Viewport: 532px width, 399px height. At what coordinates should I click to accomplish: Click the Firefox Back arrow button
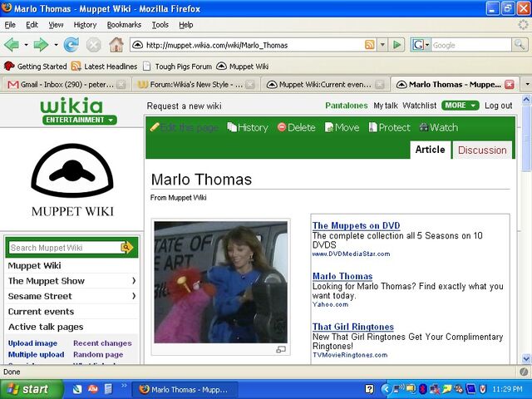[x=12, y=45]
